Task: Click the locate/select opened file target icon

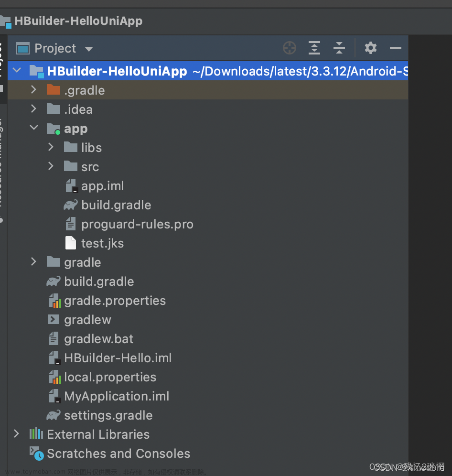Action: [x=289, y=48]
